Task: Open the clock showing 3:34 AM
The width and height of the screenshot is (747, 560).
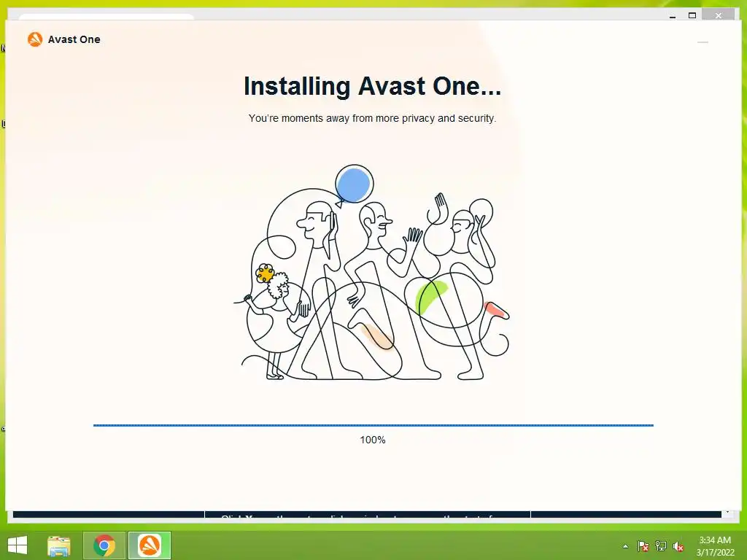Action: point(715,546)
